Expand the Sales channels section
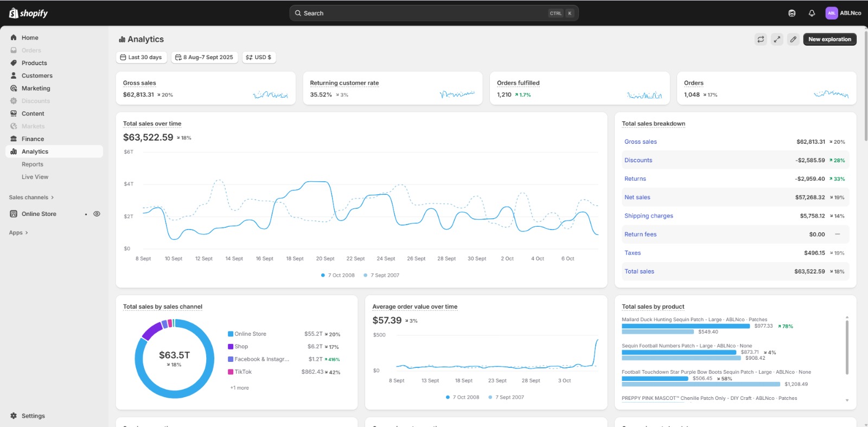This screenshot has width=868, height=427. (x=31, y=197)
